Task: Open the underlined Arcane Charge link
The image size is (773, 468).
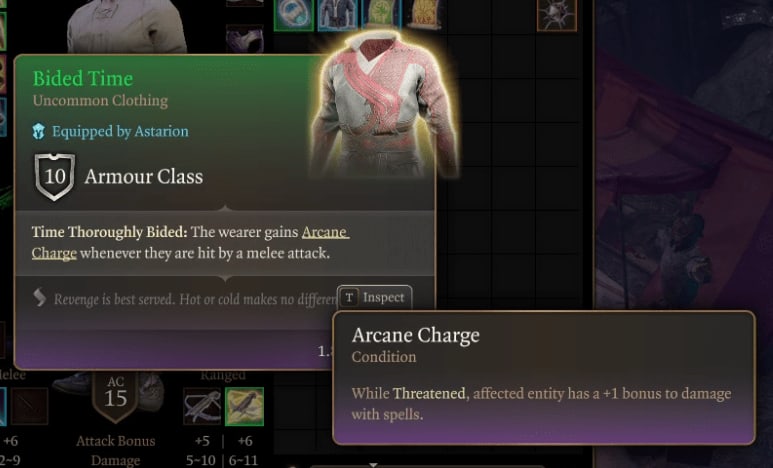Action: tap(190, 243)
